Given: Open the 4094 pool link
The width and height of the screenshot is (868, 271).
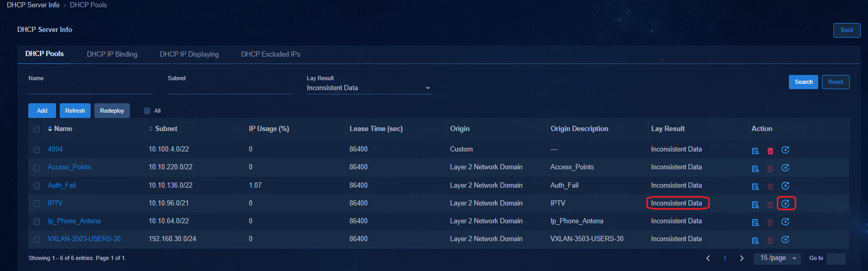Looking at the screenshot, I should point(55,149).
